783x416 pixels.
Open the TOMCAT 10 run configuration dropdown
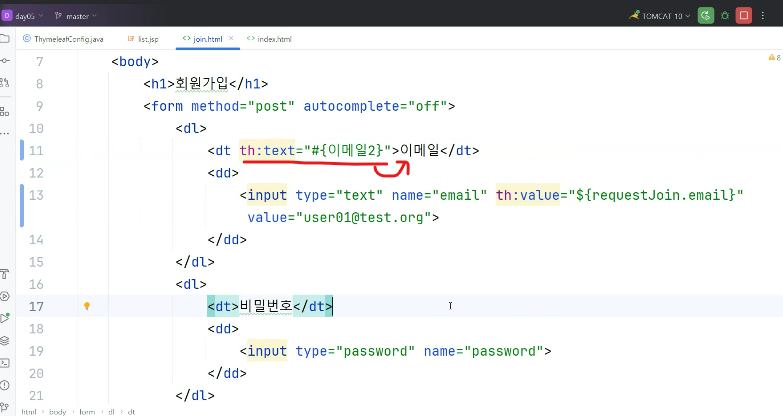click(x=660, y=16)
